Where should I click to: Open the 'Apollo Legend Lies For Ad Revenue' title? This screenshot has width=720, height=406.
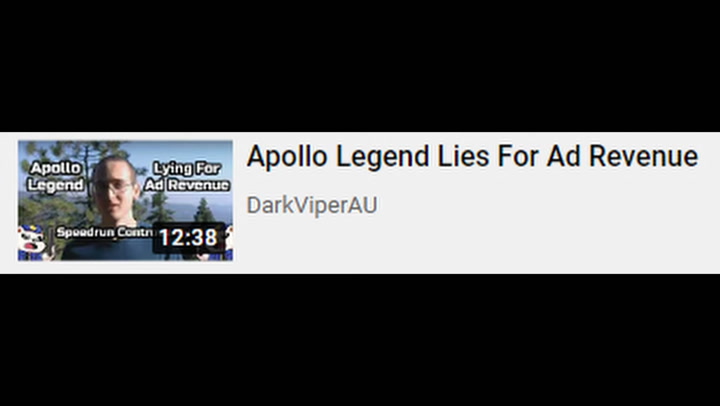coord(472,157)
